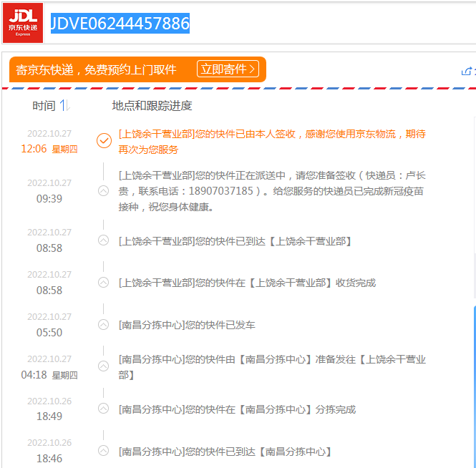
Task: Click the share icon at right edge
Action: coord(466,72)
